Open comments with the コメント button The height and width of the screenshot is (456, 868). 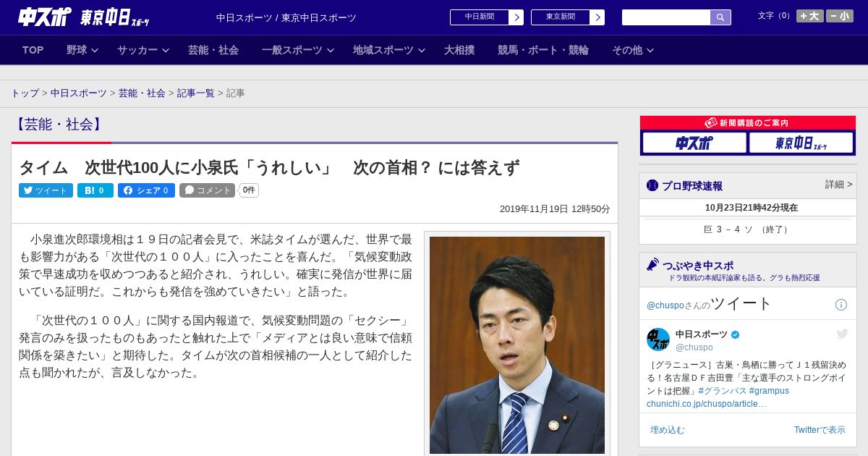[207, 190]
